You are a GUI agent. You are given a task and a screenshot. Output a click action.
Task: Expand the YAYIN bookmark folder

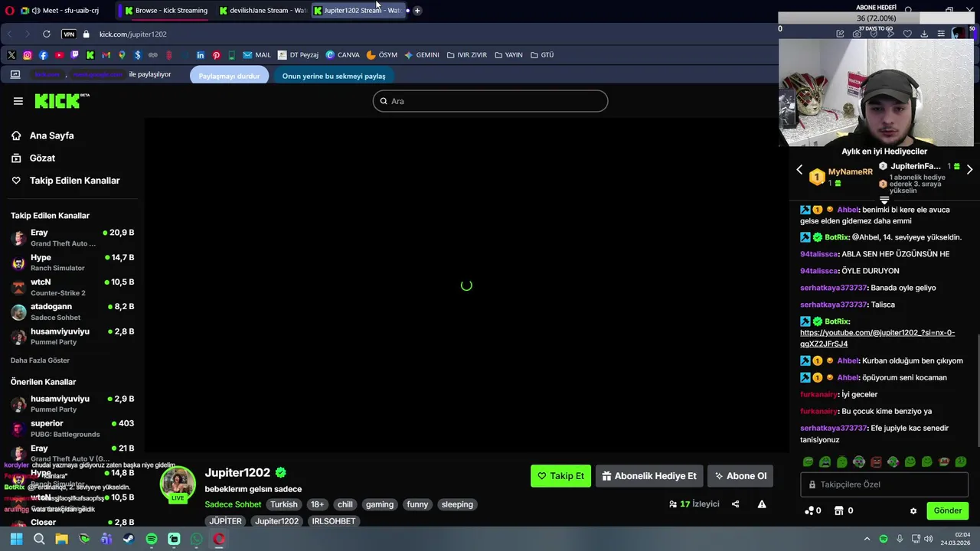[x=508, y=55]
